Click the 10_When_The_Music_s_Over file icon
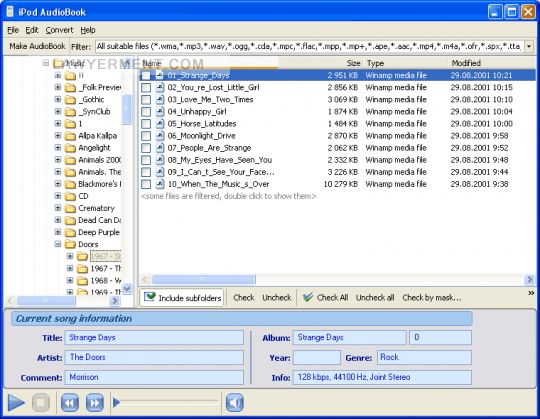The image size is (540, 419). point(159,184)
